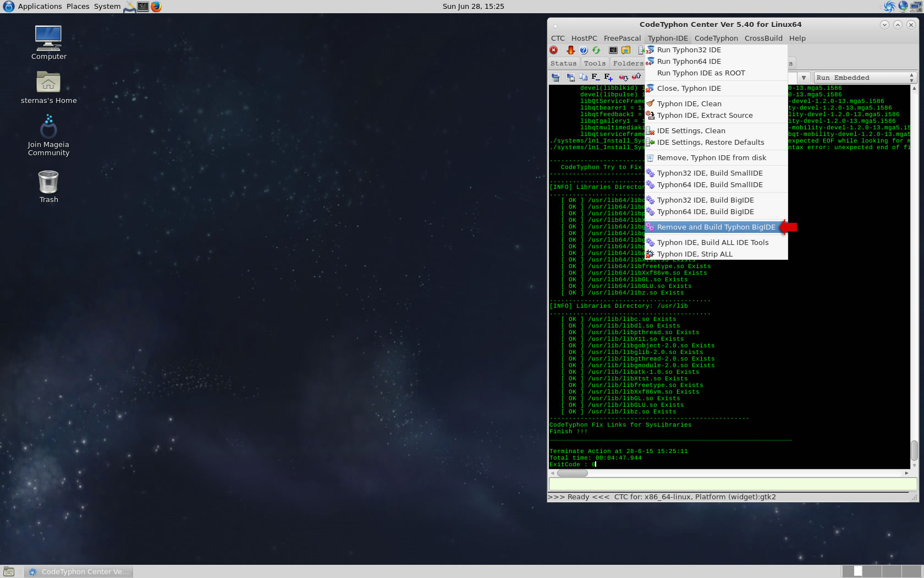The width and height of the screenshot is (924, 578).
Task: Choose Typhon IDE, Strip ALL
Action: [x=716, y=254]
